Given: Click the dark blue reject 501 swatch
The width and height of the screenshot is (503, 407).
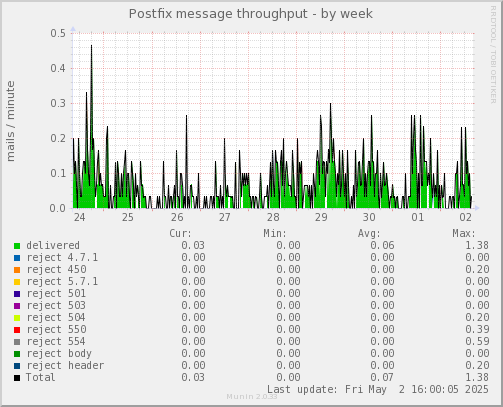Looking at the screenshot, I should coord(17,294).
